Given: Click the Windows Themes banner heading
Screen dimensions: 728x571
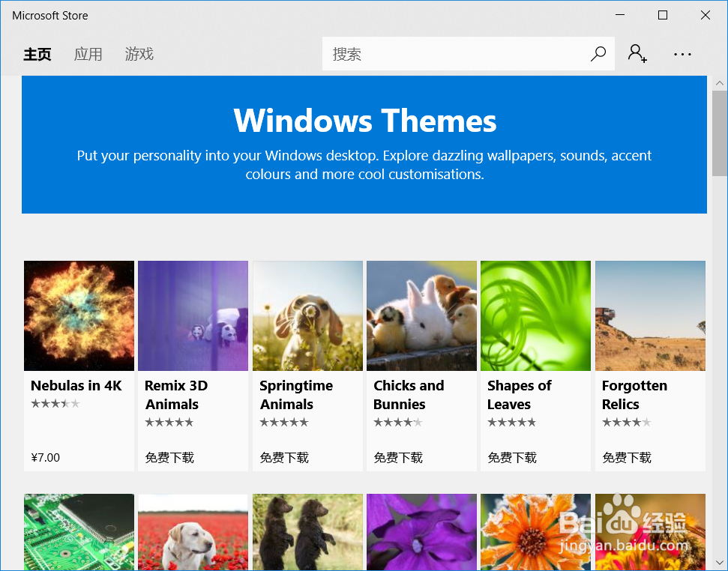Looking at the screenshot, I should click(x=365, y=121).
